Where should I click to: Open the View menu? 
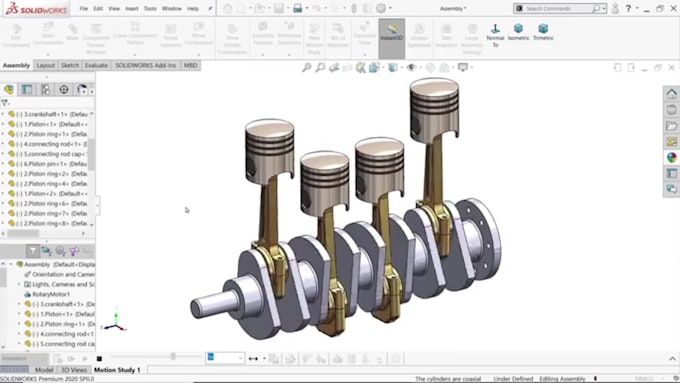tap(114, 8)
